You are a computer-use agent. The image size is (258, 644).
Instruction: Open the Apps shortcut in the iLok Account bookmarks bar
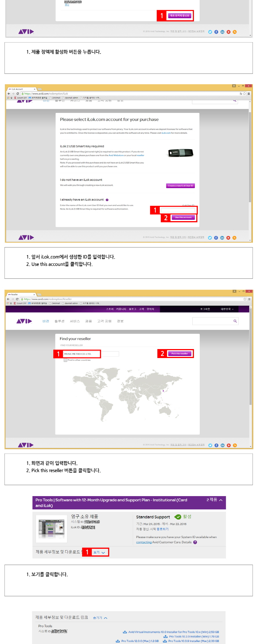coord(10,98)
